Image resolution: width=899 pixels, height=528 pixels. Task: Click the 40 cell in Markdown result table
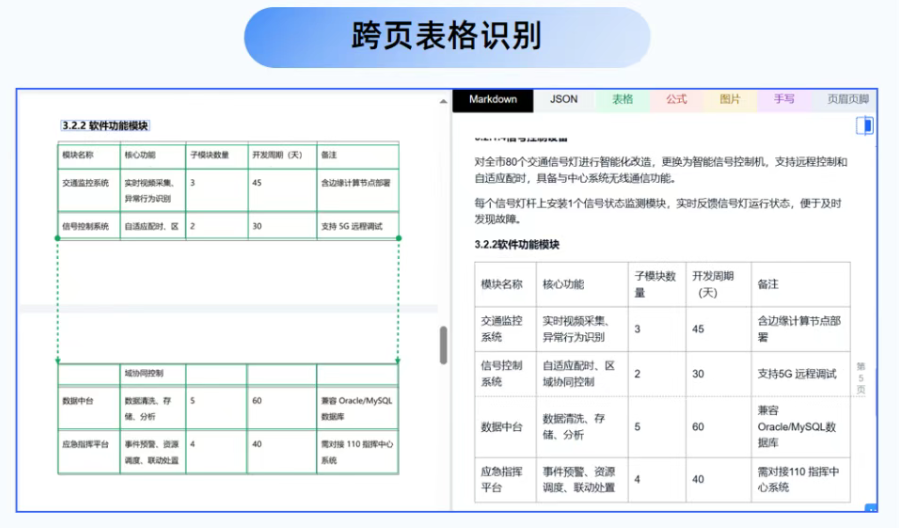point(718,480)
